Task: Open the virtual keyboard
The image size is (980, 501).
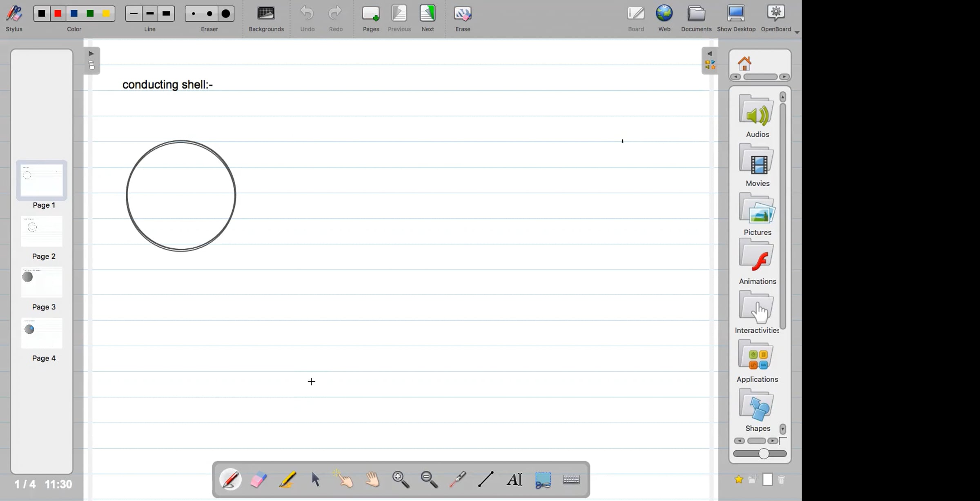Action: click(x=571, y=479)
